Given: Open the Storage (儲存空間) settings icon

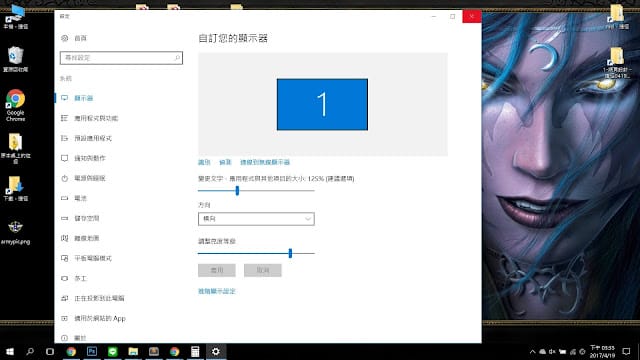Looking at the screenshot, I should click(64, 218).
